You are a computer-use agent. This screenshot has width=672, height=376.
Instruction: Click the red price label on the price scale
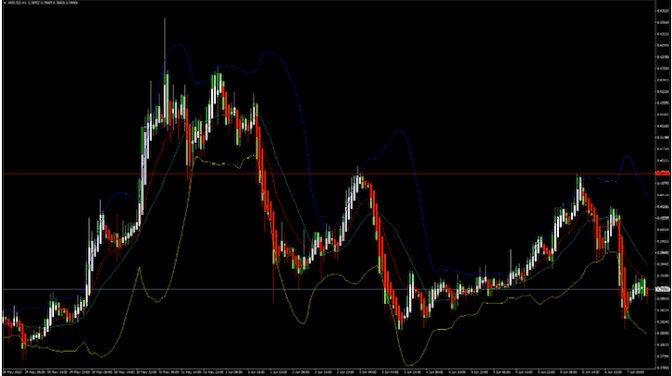point(663,173)
